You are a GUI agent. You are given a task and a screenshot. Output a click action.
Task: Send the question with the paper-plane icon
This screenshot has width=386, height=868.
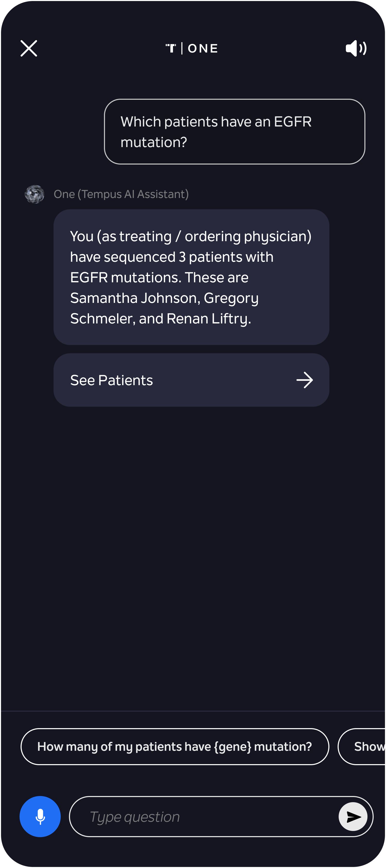[353, 816]
